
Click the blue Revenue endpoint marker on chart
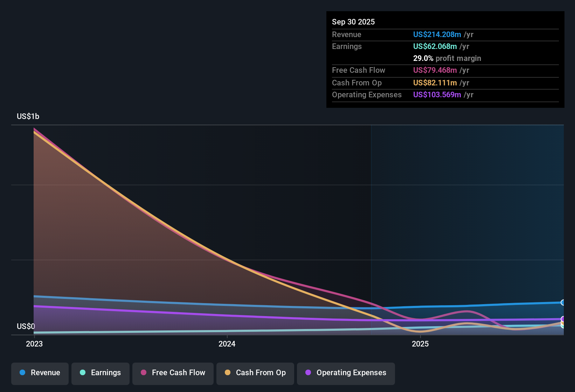[563, 302]
